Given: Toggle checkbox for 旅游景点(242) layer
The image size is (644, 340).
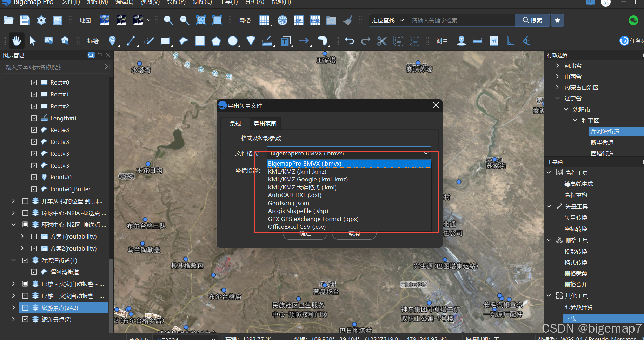Looking at the screenshot, I should (25, 308).
